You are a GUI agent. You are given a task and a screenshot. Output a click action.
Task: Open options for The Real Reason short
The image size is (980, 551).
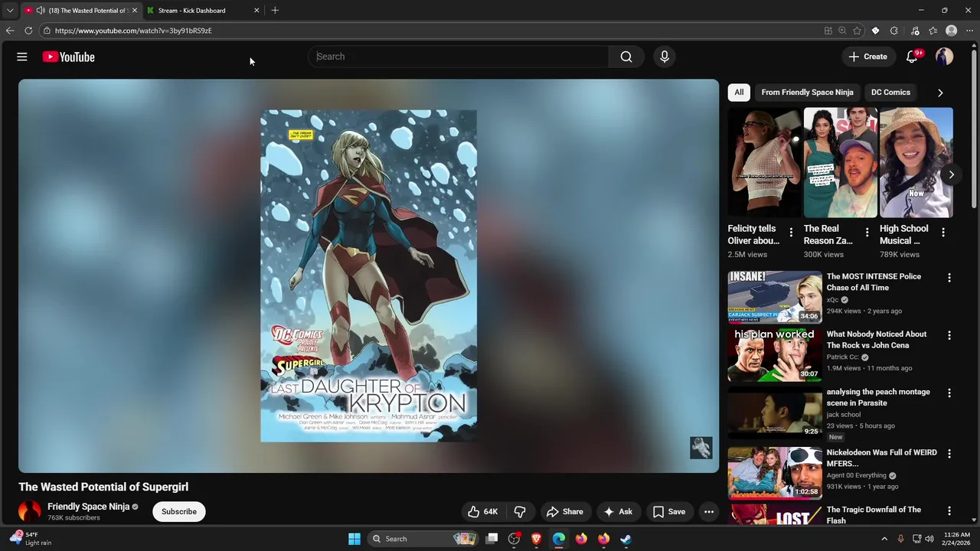point(867,232)
